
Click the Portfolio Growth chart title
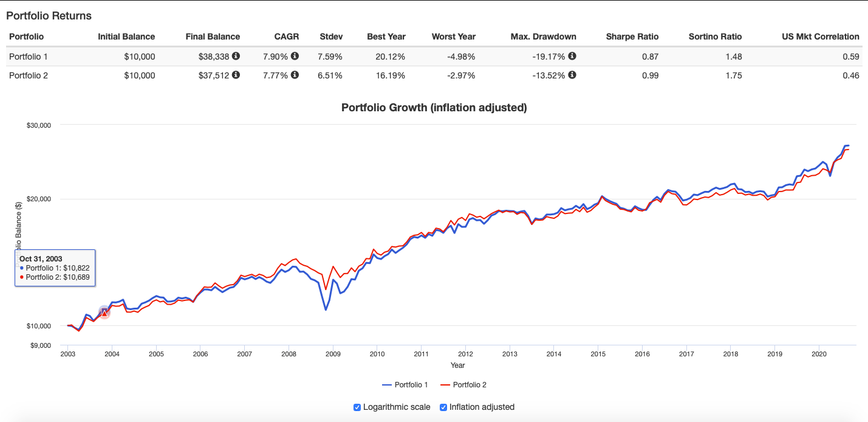[x=434, y=108]
